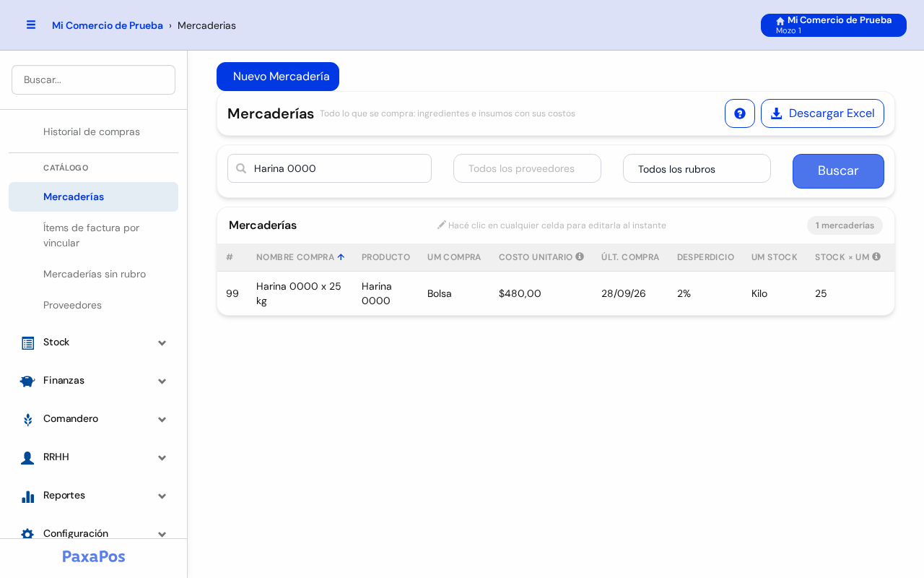This screenshot has height=578, width=924.
Task: Click the $480,00 cost cell
Action: tap(541, 293)
